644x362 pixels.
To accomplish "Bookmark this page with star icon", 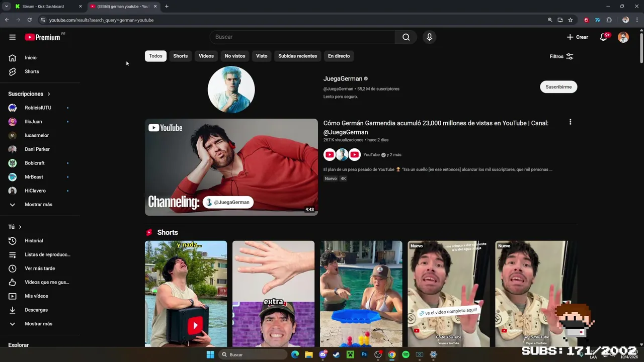I will [570, 20].
